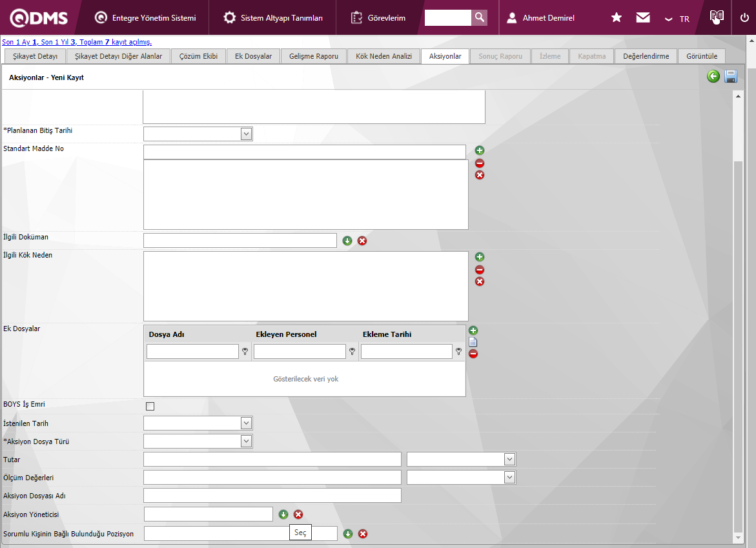
Task: Filter icon for Ekleyen Personel column
Action: pyautogui.click(x=352, y=351)
